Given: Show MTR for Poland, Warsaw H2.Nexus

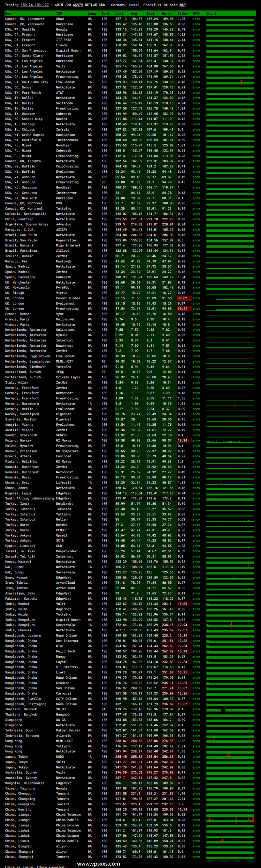Looking at the screenshot, I should click(196, 441).
